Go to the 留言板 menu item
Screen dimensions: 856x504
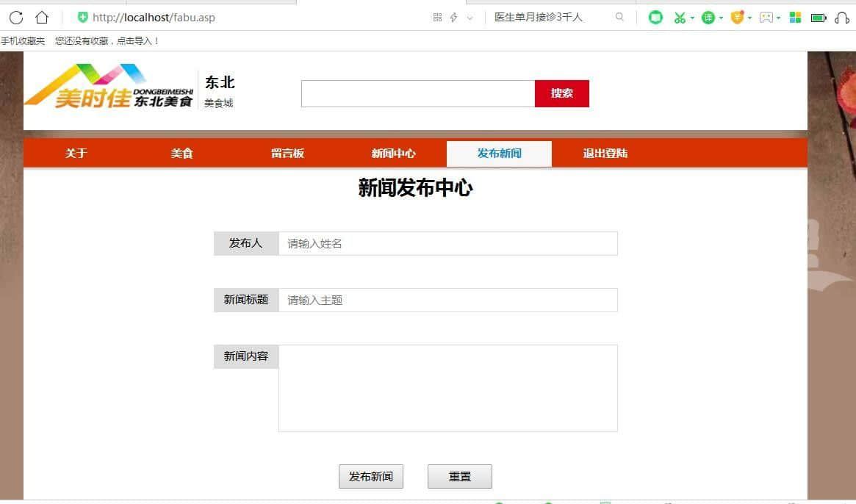tap(287, 154)
